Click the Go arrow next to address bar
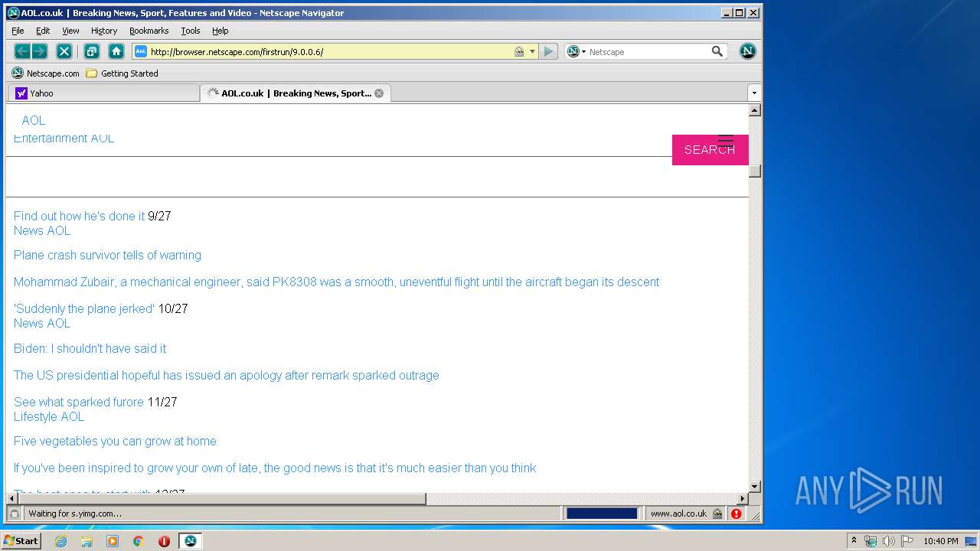 coord(548,51)
